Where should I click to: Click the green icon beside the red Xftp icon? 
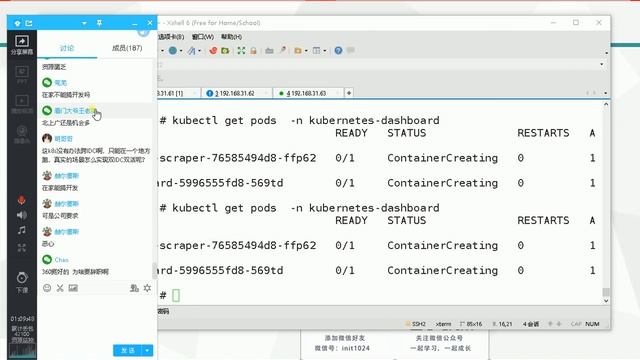point(225,51)
